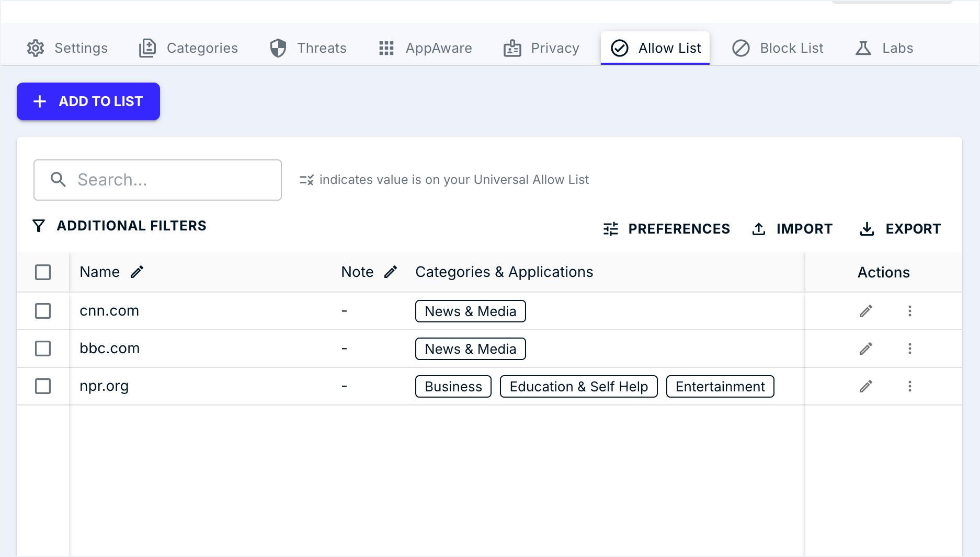Edit cnn.com using its pencil icon

865,311
